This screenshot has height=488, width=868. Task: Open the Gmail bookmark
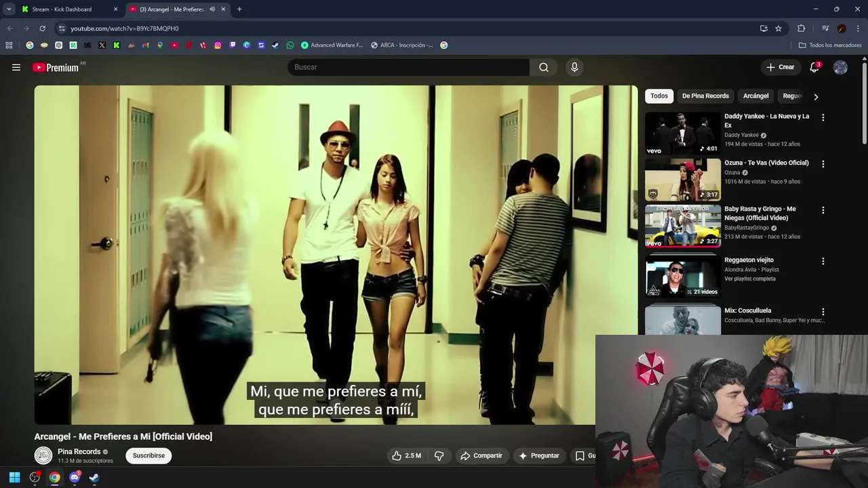[x=146, y=45]
